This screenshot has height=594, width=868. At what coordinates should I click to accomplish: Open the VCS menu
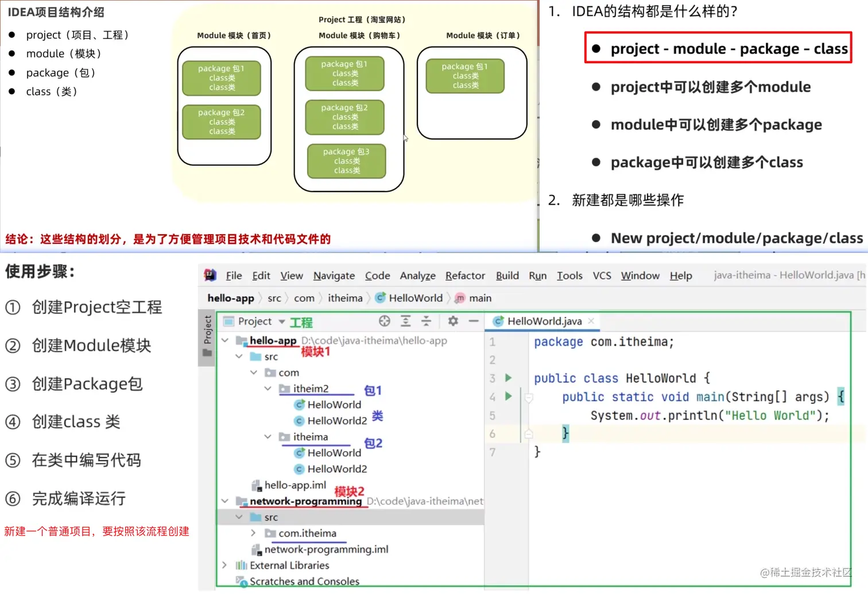coord(602,275)
